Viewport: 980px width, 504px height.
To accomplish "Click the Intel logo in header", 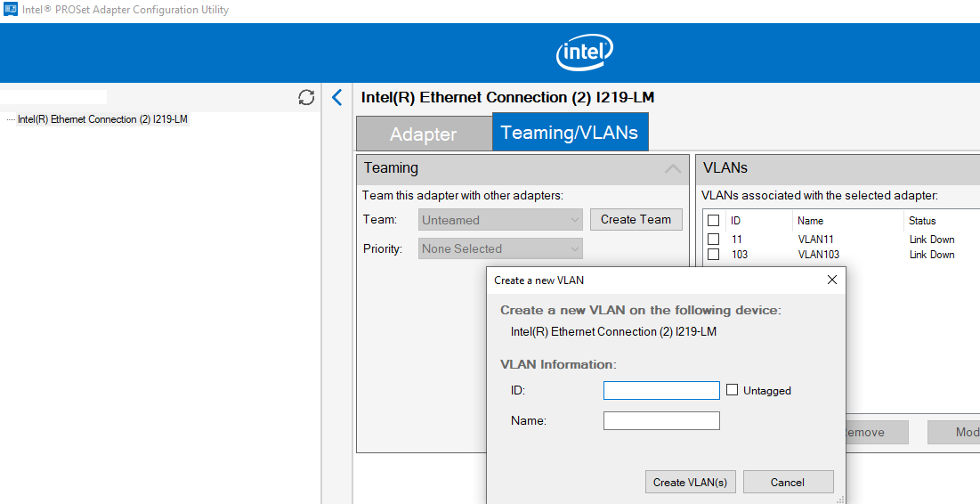I will coord(585,53).
